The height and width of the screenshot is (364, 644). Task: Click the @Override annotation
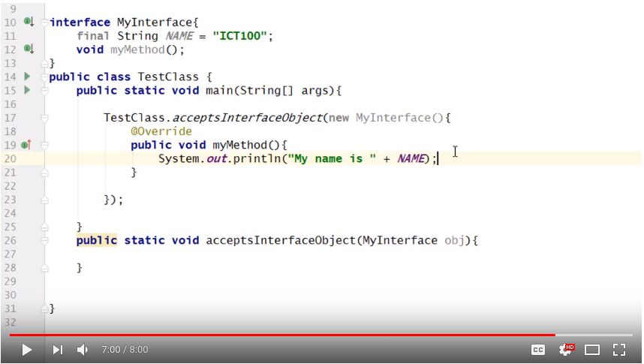161,131
